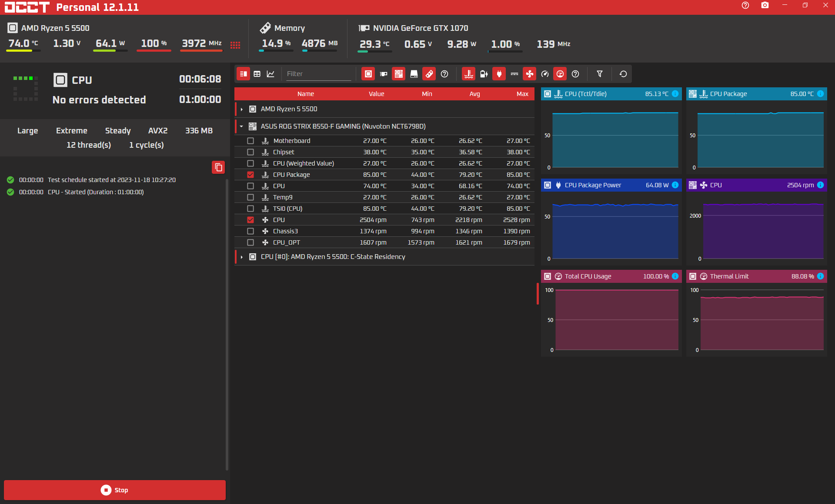Click the GPU hardware filter icon

(383, 74)
